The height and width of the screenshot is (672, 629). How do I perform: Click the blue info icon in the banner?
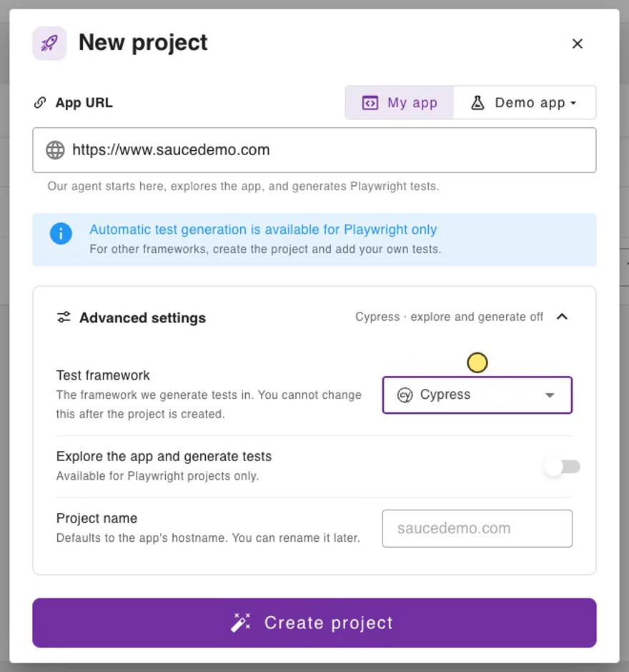click(61, 234)
